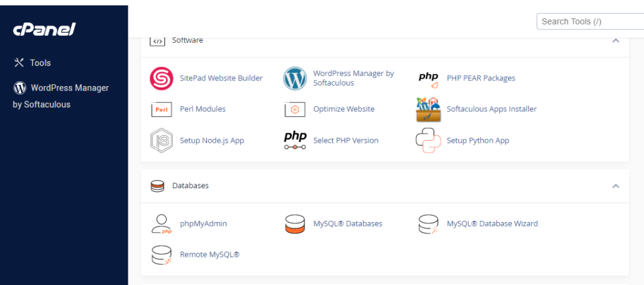Open the Optimize Website link

click(x=344, y=109)
